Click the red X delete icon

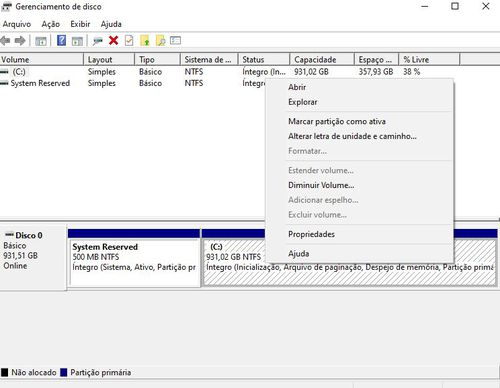coord(113,41)
